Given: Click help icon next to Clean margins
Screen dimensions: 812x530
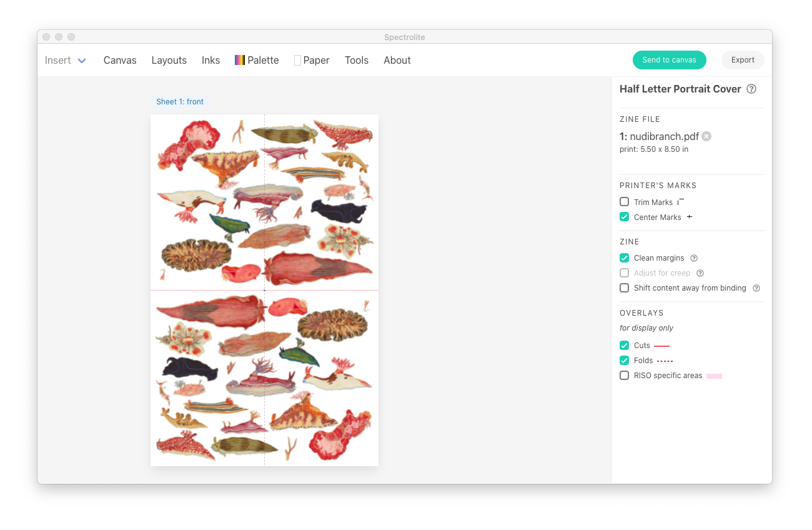Looking at the screenshot, I should 694,258.
